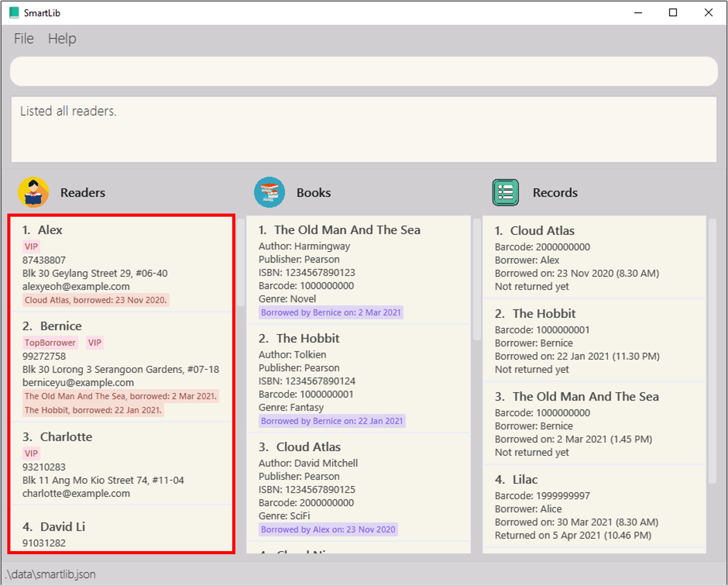Click email alexyeoh@example.com
Image resolution: width=728 pixels, height=586 pixels.
point(76,286)
